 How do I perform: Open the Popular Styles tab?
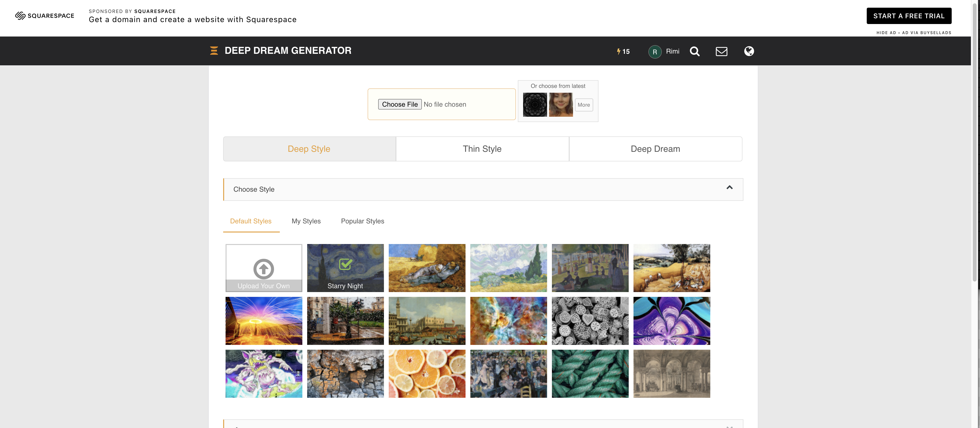coord(362,221)
